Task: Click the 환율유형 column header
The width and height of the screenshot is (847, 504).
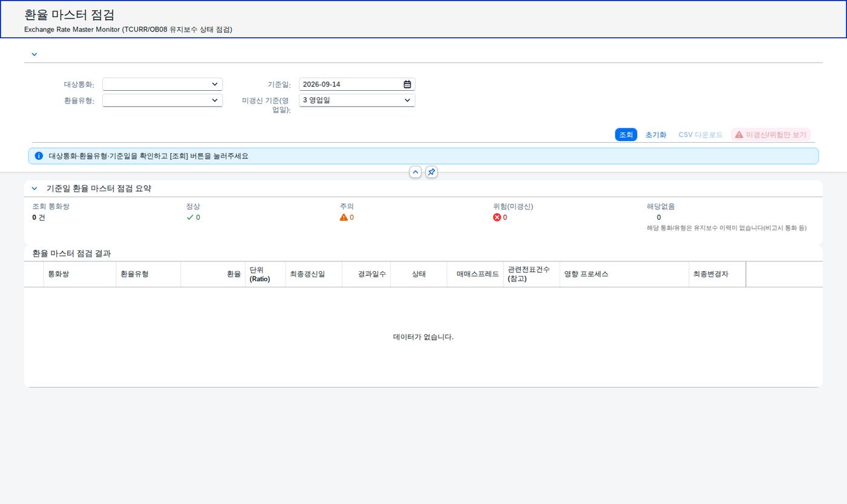Action: (x=148, y=274)
